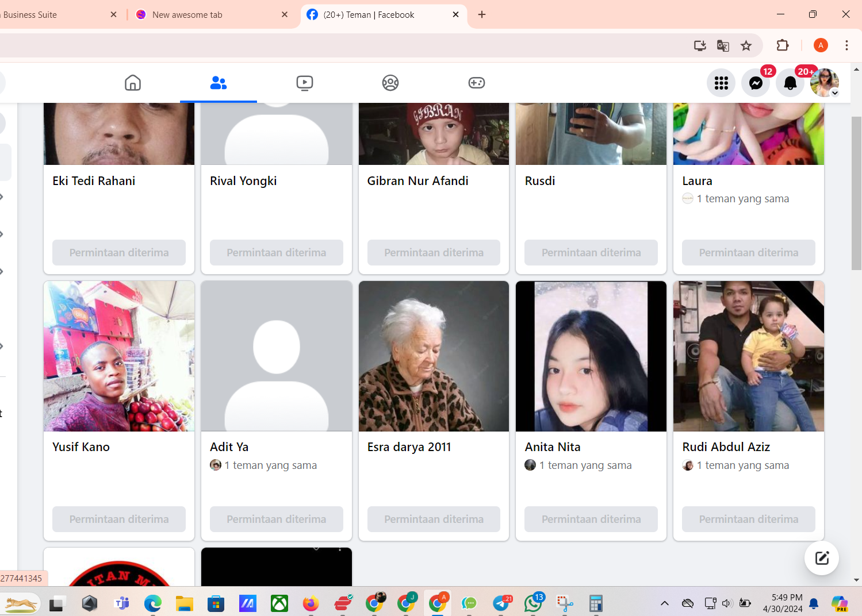Viewport: 862px width, 616px height.
Task: Click Anita Nita's profile photo
Action: tap(591, 356)
